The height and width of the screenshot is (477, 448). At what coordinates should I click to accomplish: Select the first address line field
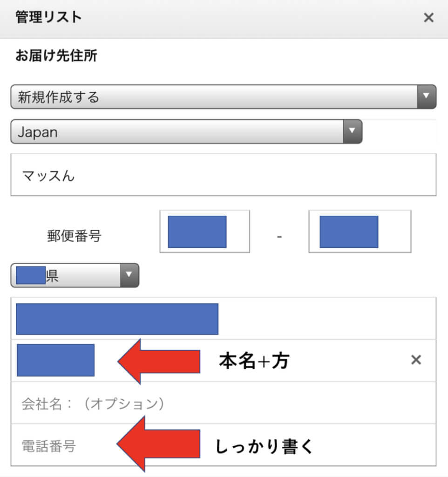pyautogui.click(x=223, y=319)
